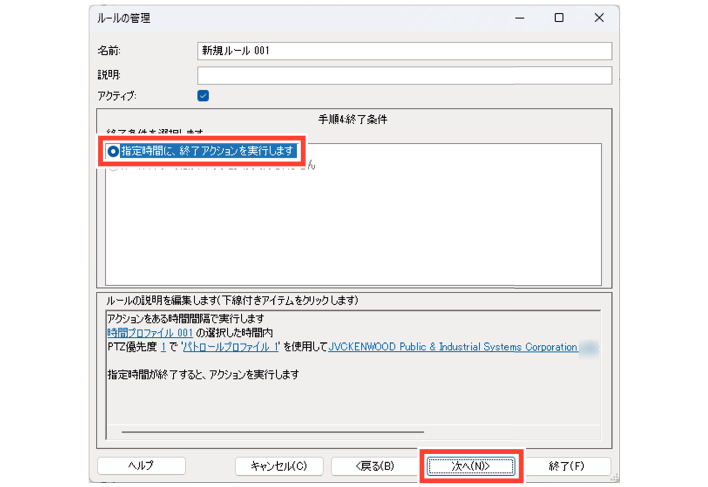
Task: Click the キャンセル(C) button
Action: tap(279, 466)
